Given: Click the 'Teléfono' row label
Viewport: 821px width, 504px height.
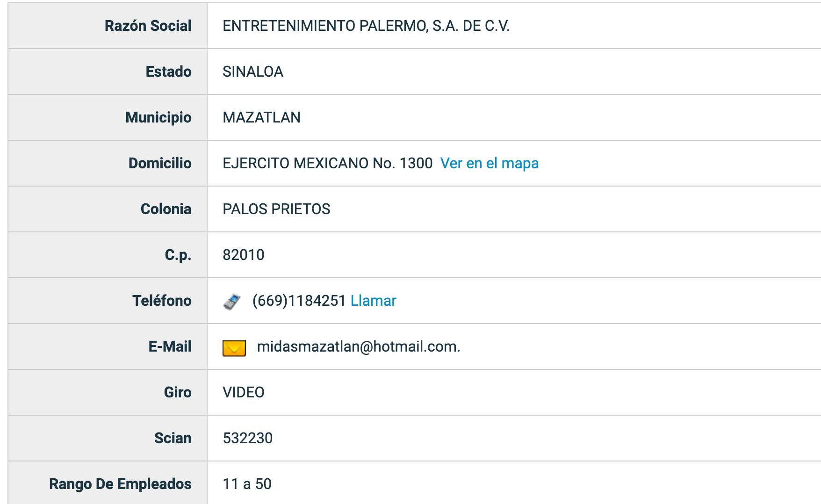Looking at the screenshot, I should [162, 301].
